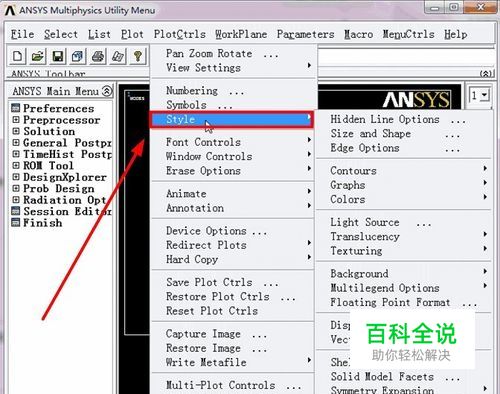Click Finish in Main Menu
The image size is (500, 394).
click(42, 222)
